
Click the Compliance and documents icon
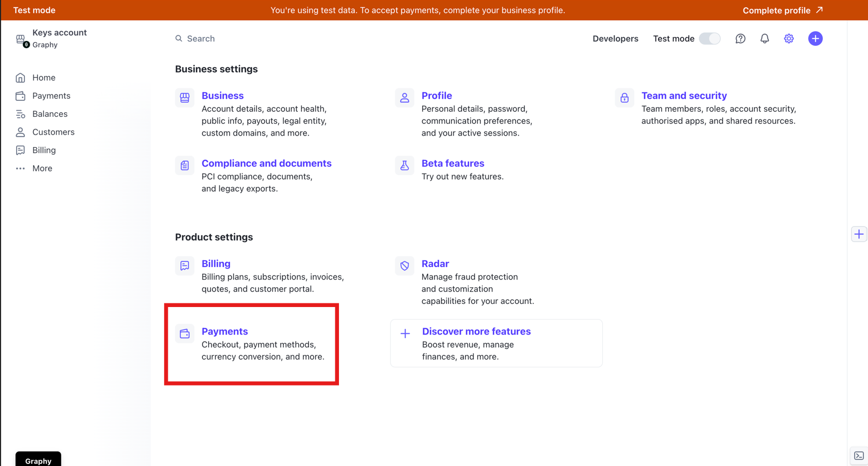185,165
